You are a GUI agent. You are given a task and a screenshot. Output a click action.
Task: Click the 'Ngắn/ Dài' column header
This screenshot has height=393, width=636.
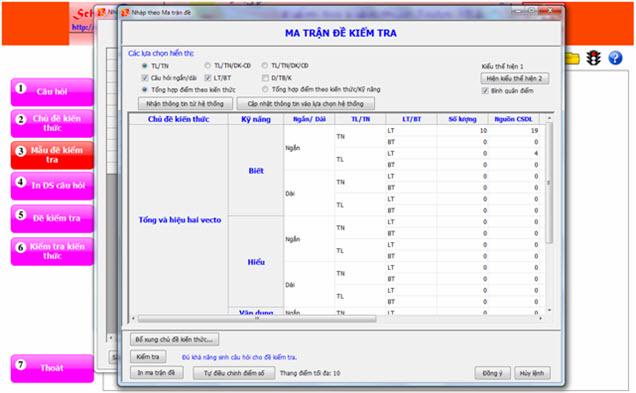click(309, 119)
